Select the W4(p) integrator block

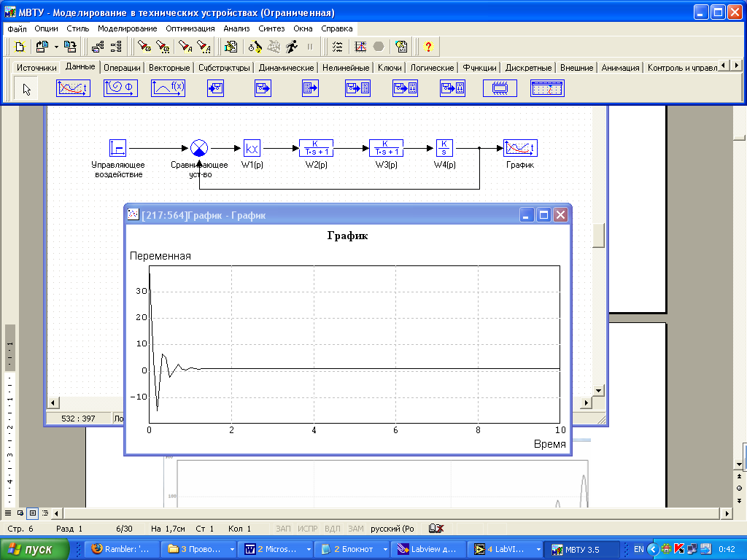click(444, 148)
